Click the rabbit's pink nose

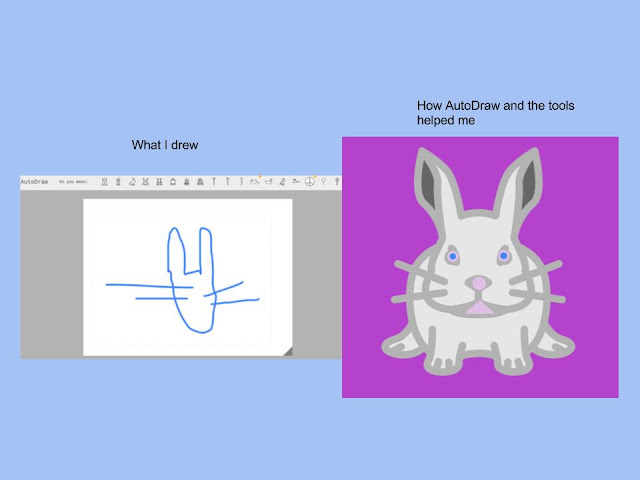click(x=478, y=283)
